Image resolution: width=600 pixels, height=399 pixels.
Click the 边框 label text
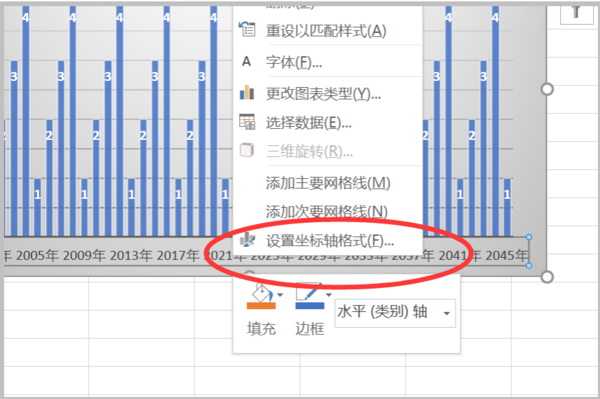click(310, 329)
